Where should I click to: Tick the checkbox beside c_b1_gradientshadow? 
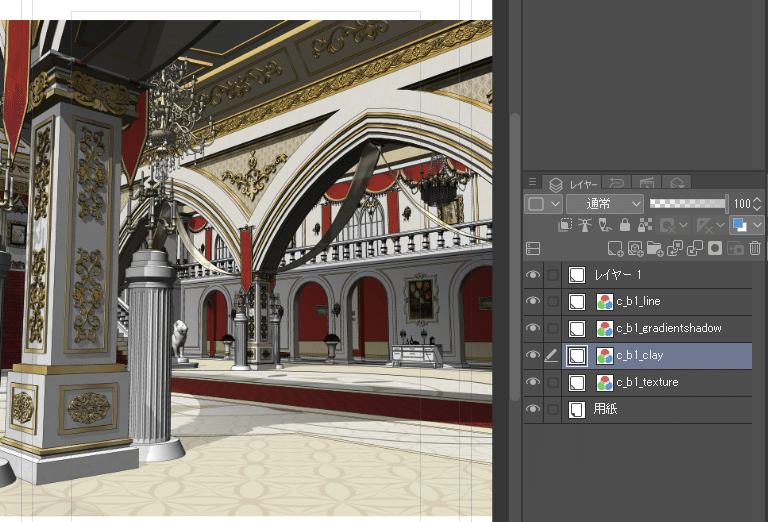point(552,328)
